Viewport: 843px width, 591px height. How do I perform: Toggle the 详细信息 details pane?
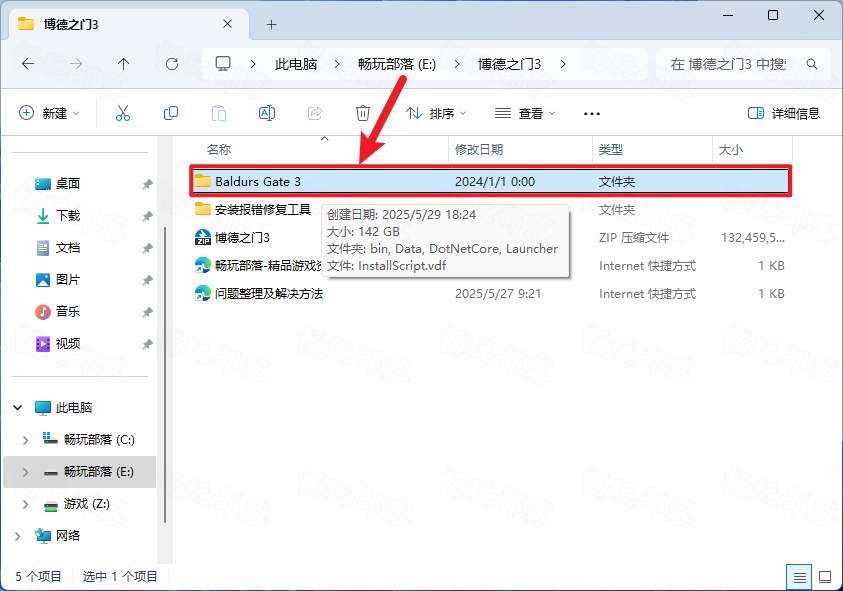pos(784,113)
